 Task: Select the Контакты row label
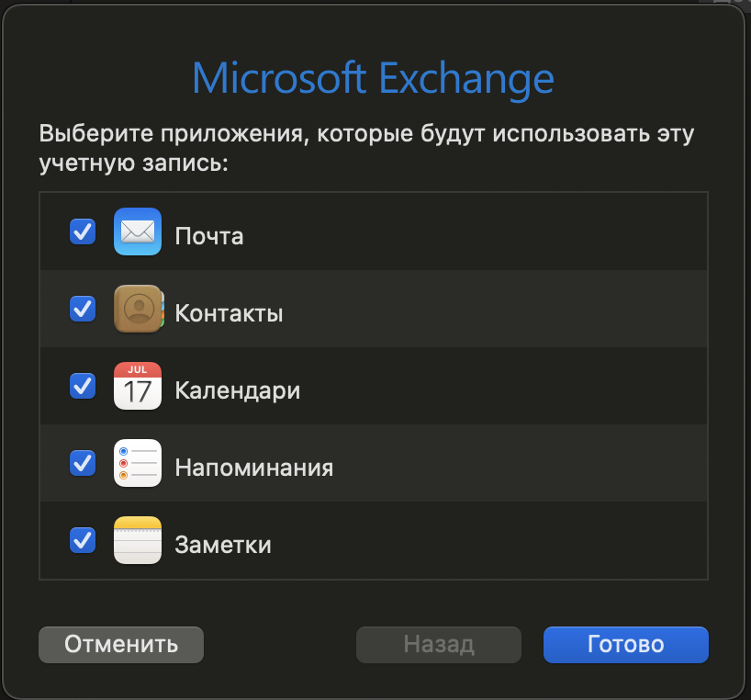point(229,313)
